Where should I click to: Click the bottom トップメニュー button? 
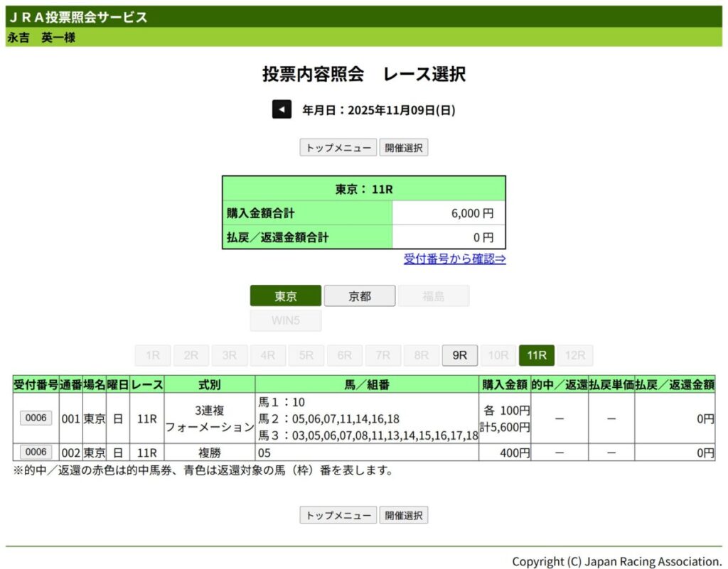[x=338, y=515]
